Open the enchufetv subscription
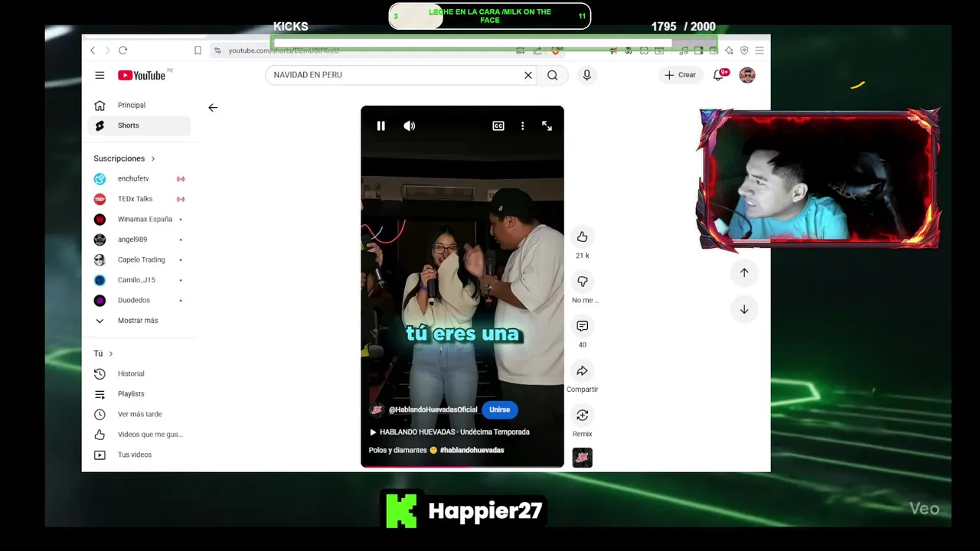This screenshot has width=980, height=551. [x=139, y=179]
